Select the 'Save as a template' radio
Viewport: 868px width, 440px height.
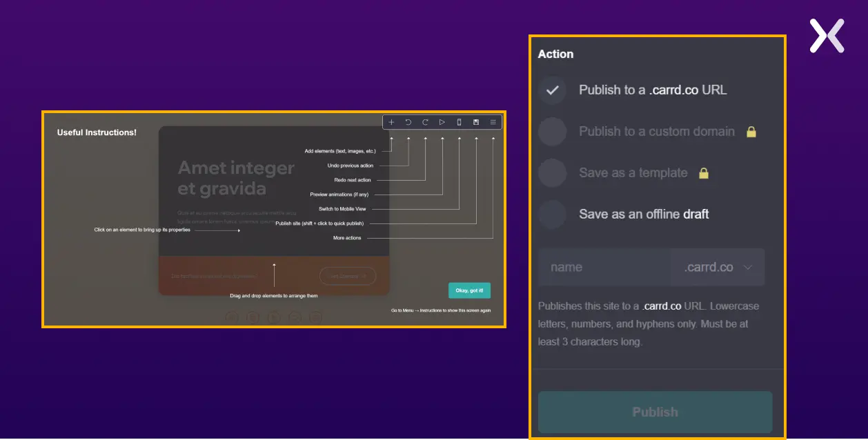(x=552, y=173)
